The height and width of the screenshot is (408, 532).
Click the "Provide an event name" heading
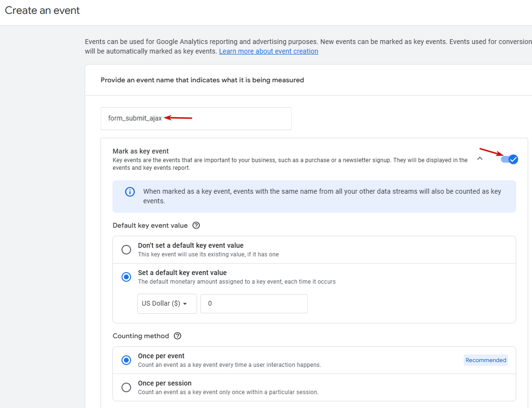point(202,80)
